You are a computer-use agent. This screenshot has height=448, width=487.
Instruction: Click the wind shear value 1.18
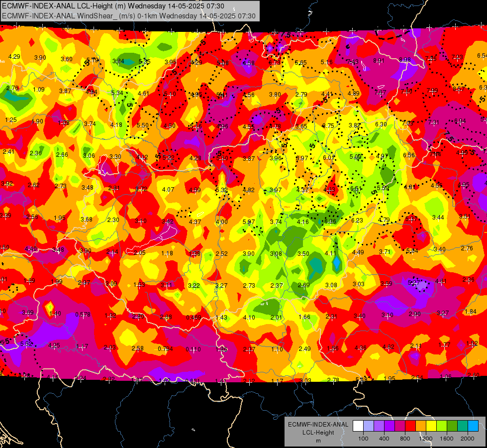(167, 253)
